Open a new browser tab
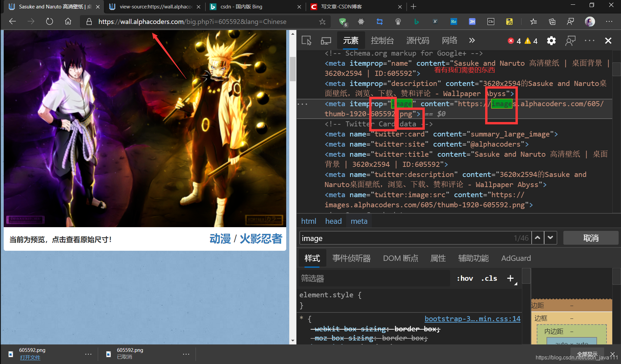This screenshot has width=621, height=364. [414, 6]
